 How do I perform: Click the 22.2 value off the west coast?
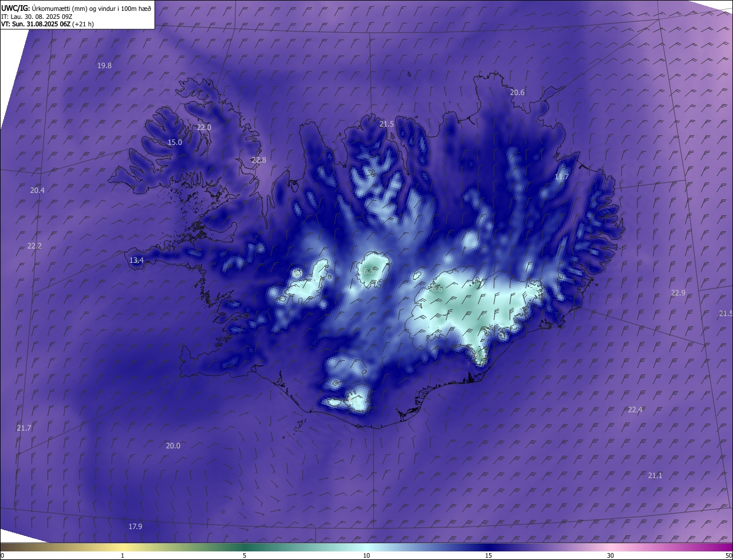[x=34, y=246]
